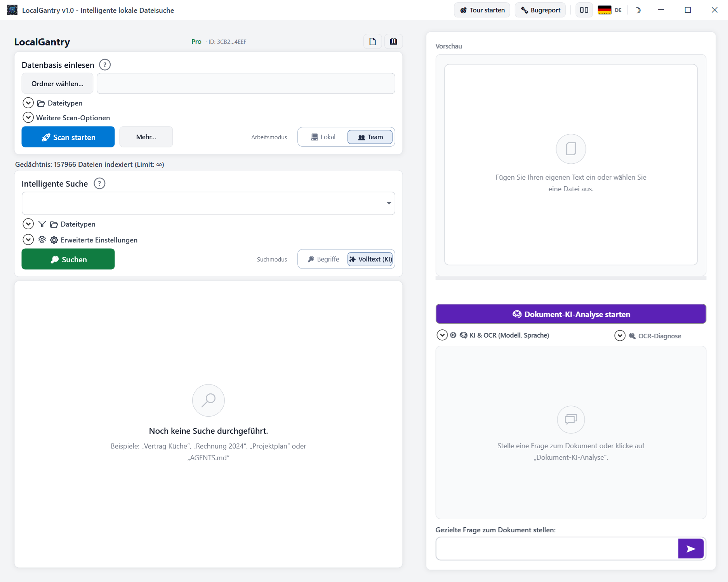Switch Arbeitsmodus to Lokal

coord(323,137)
